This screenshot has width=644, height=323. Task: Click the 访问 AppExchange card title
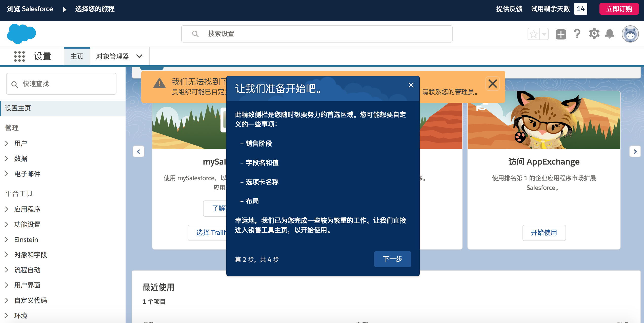tap(544, 161)
